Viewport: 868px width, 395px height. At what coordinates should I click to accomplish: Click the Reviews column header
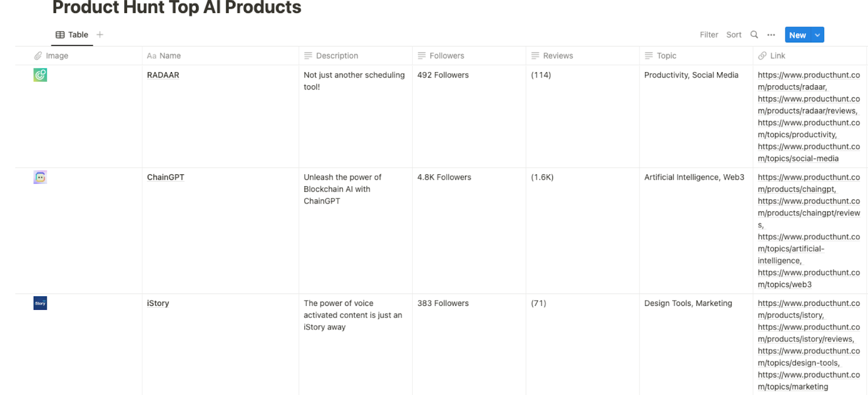coord(582,56)
